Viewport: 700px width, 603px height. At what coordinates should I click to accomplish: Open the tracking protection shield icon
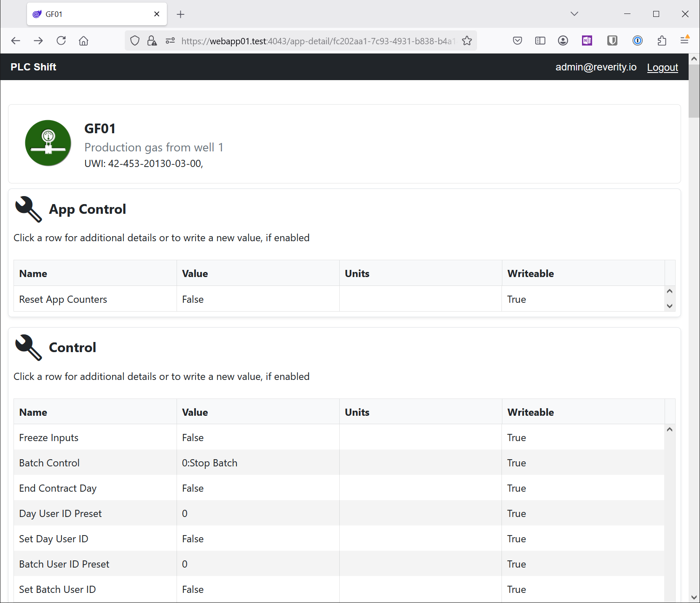click(x=135, y=41)
